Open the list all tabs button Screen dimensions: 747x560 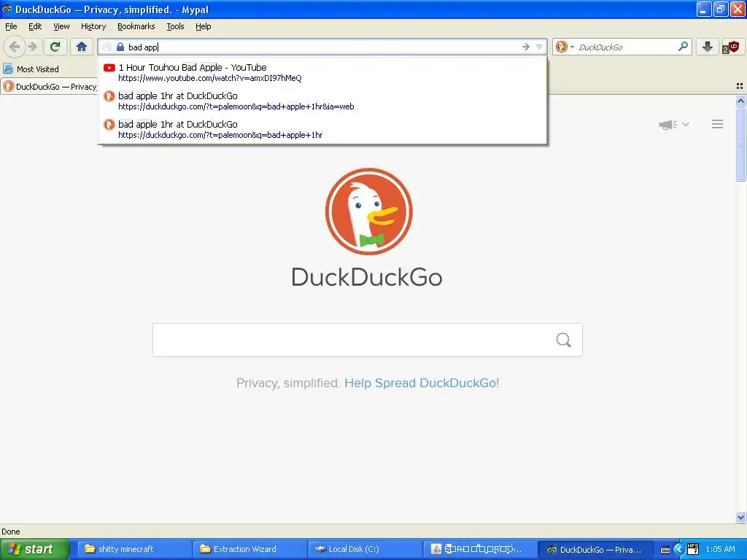[x=740, y=86]
